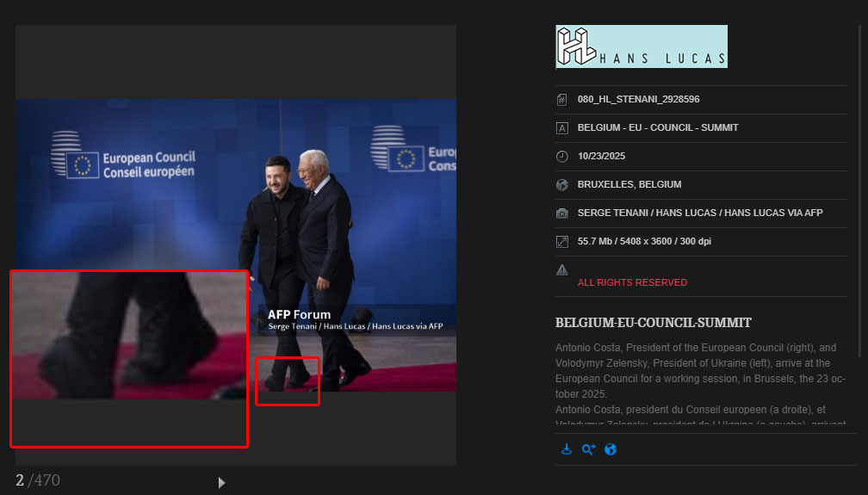
Task: Click the blue download icon below the caption
Action: (x=566, y=449)
